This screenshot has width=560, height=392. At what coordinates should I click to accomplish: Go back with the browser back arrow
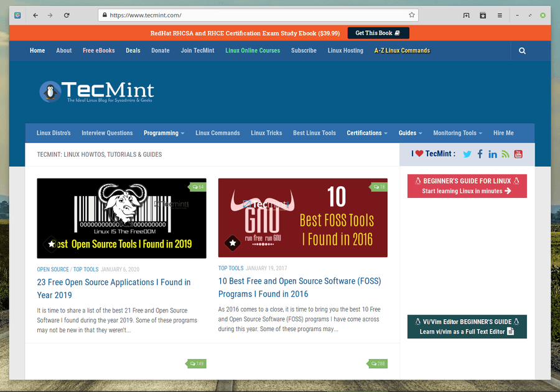point(35,16)
